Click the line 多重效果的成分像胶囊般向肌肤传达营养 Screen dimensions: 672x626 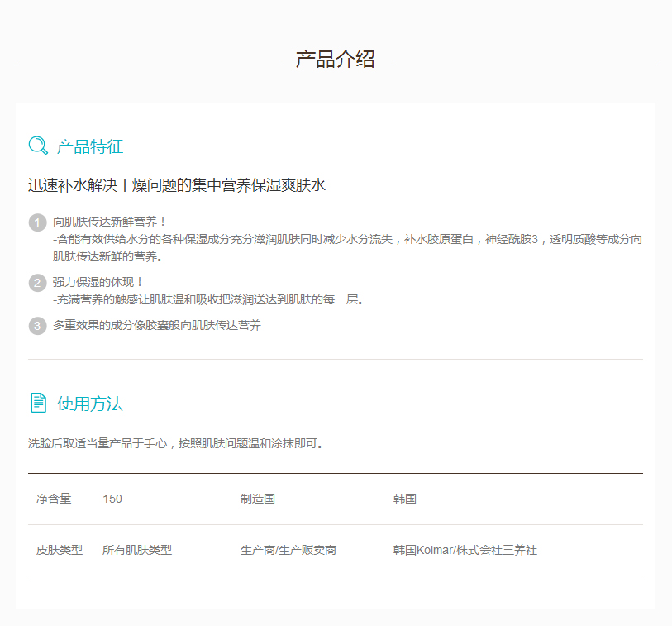[157, 326]
